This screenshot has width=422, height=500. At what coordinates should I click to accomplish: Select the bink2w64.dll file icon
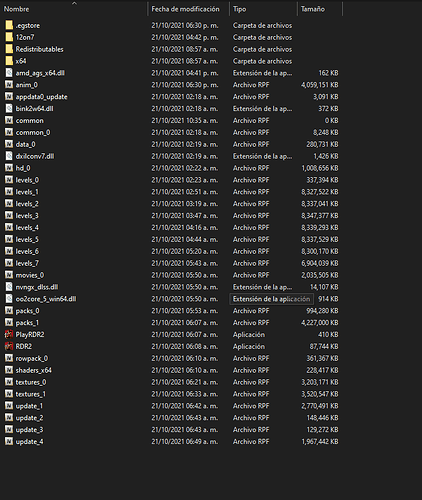click(9, 109)
